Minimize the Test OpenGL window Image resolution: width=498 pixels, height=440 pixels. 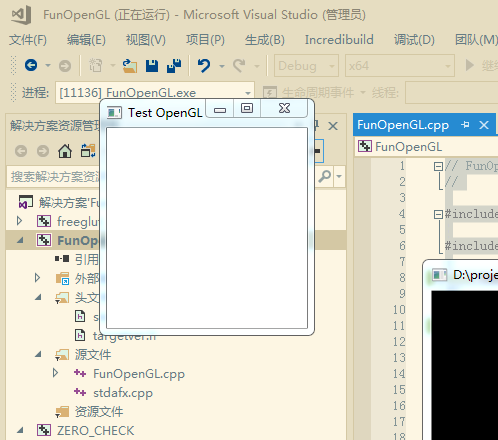click(220, 108)
